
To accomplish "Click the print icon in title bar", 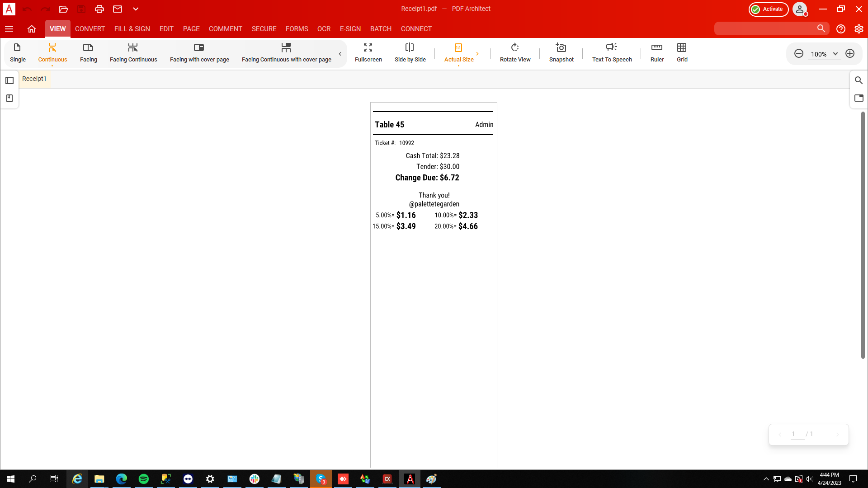I will click(x=99, y=9).
